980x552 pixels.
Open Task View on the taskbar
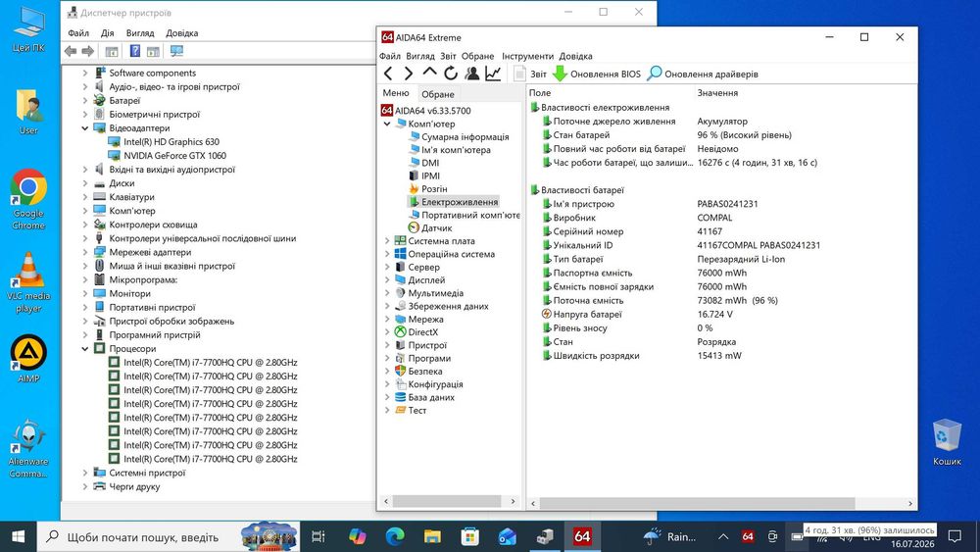tap(318, 536)
